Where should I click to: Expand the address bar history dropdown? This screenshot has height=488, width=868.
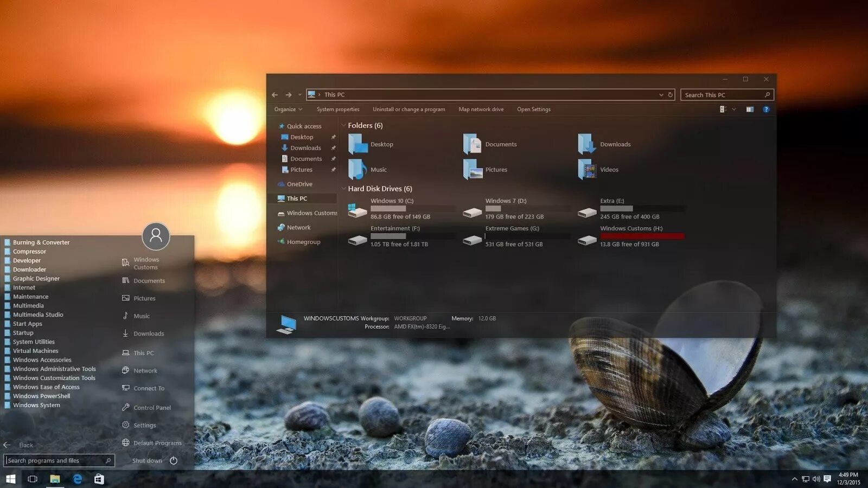click(x=661, y=95)
